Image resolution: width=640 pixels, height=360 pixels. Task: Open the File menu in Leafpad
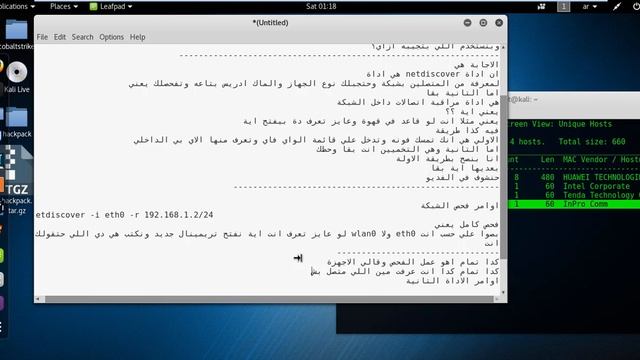(42, 37)
